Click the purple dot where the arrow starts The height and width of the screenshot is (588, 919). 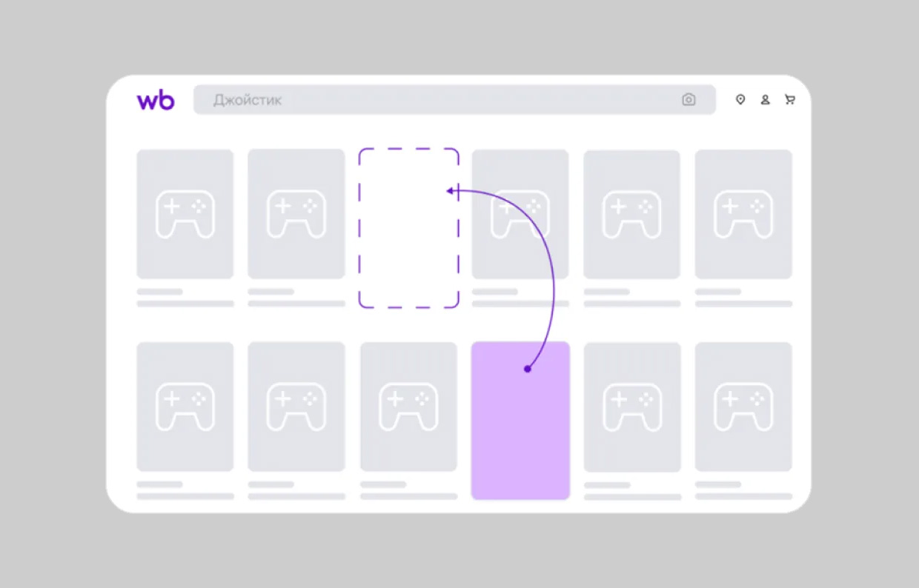pyautogui.click(x=528, y=369)
